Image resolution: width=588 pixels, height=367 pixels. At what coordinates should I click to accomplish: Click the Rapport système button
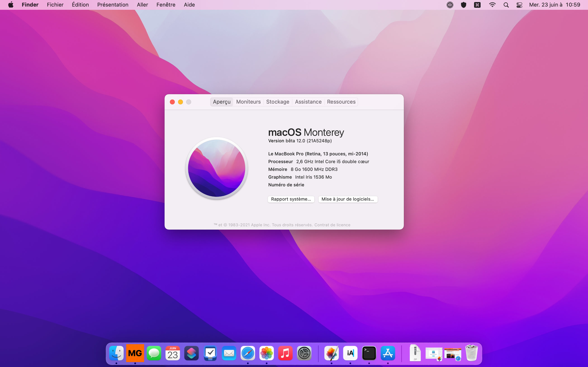291,199
